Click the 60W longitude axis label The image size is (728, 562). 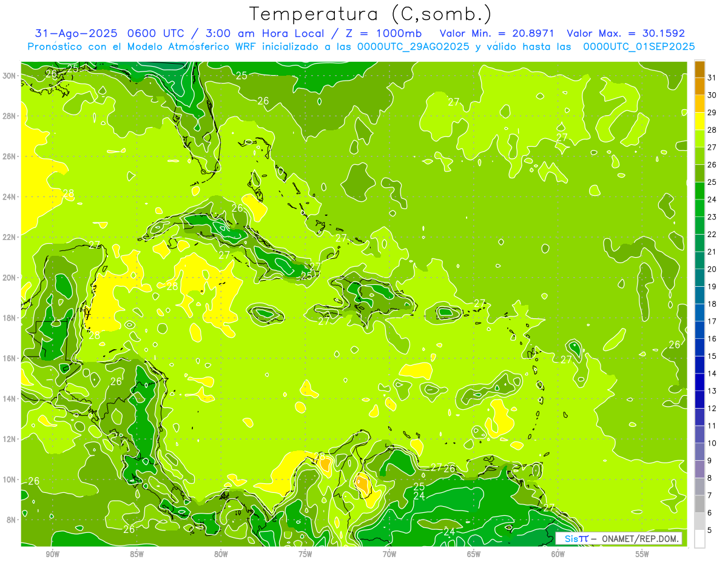pyautogui.click(x=558, y=554)
